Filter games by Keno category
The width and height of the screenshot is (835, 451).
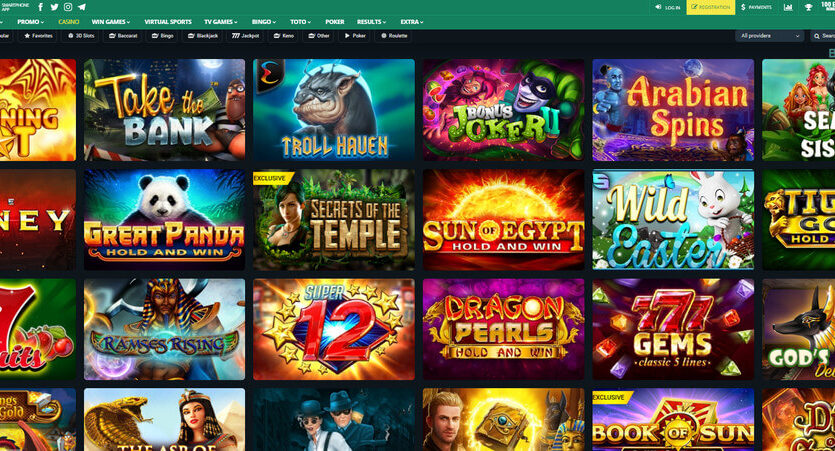pyautogui.click(x=283, y=36)
